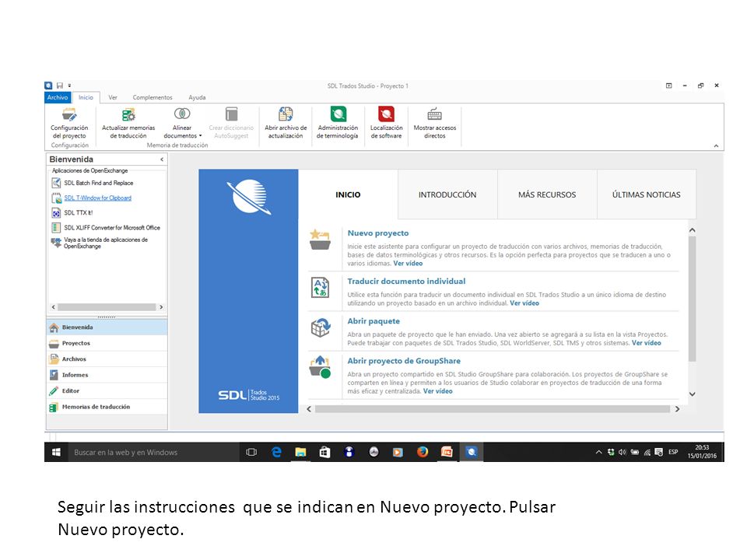Collapse the ribbon with the chevron
The image size is (747, 560).
coord(716,145)
